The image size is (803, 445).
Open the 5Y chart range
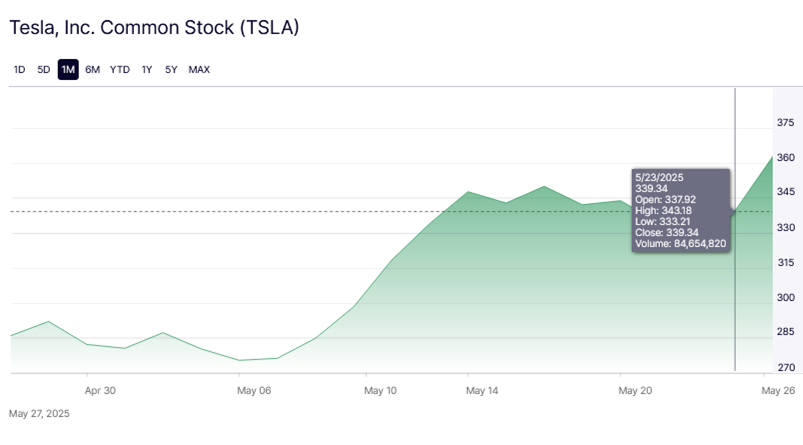coord(171,69)
